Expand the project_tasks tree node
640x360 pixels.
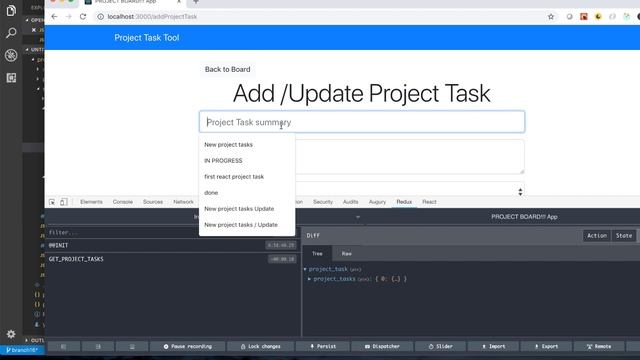tap(309, 279)
